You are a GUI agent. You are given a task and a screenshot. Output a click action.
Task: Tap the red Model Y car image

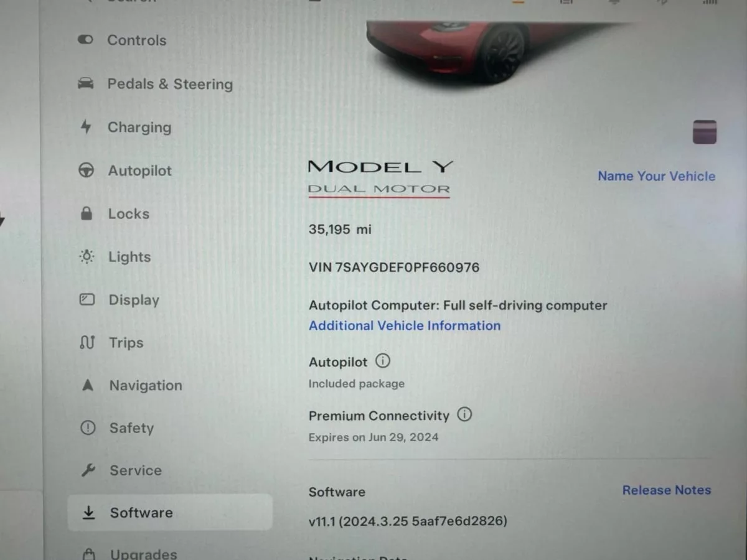(473, 50)
